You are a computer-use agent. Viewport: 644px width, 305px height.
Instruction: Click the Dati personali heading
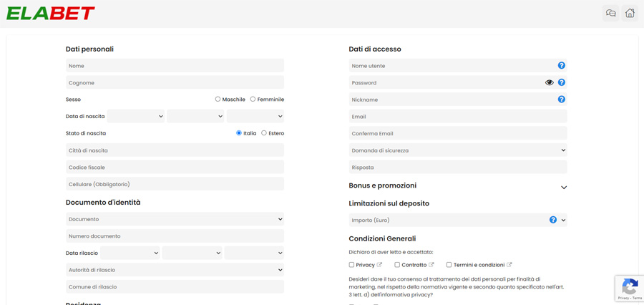coord(89,49)
